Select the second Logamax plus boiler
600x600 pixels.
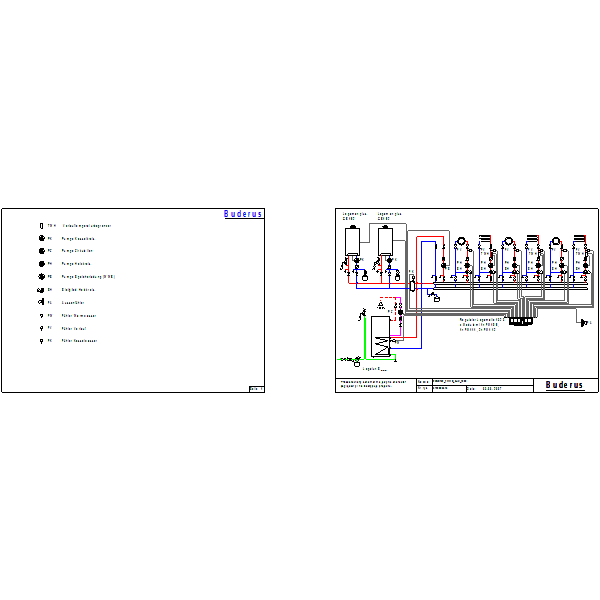click(x=385, y=241)
